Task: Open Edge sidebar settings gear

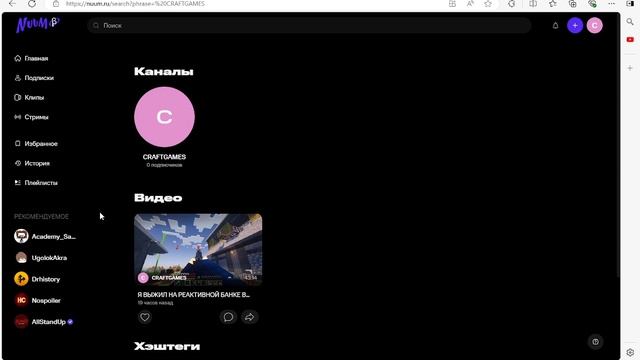Action: coord(630,352)
